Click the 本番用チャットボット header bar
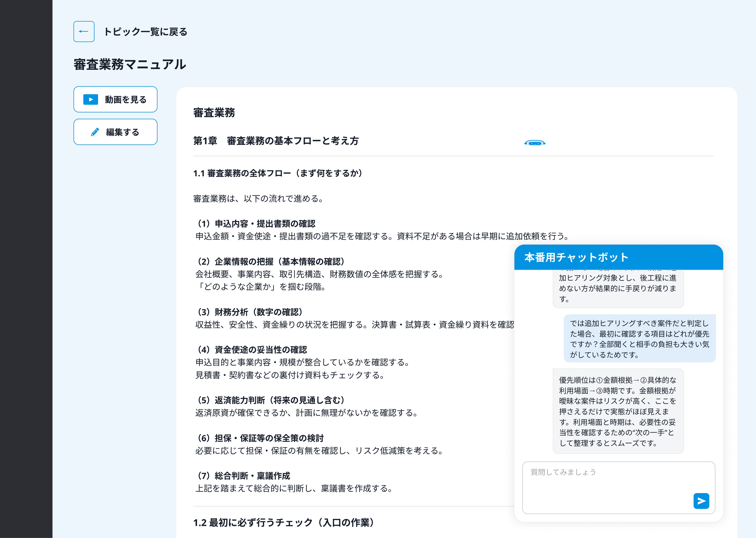 click(618, 257)
